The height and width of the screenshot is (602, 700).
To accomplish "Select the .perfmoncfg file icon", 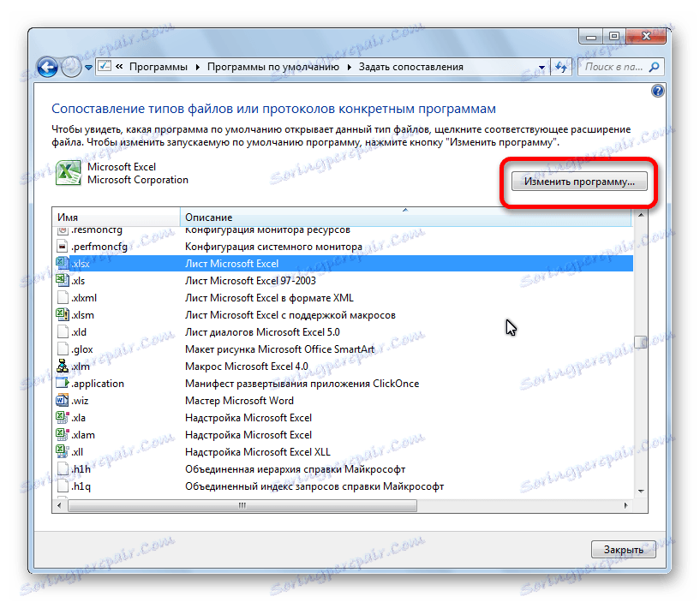I will tap(63, 247).
